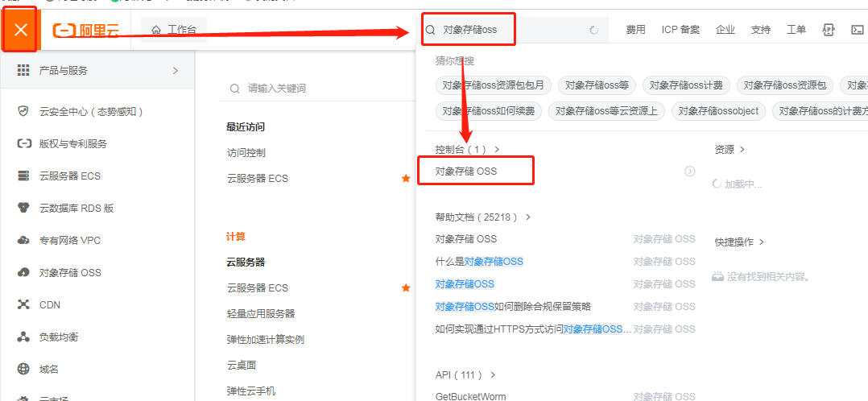Unstar 云服务器 ECS under the 云服务器 heading
Image resolution: width=868 pixels, height=401 pixels.
click(x=406, y=287)
